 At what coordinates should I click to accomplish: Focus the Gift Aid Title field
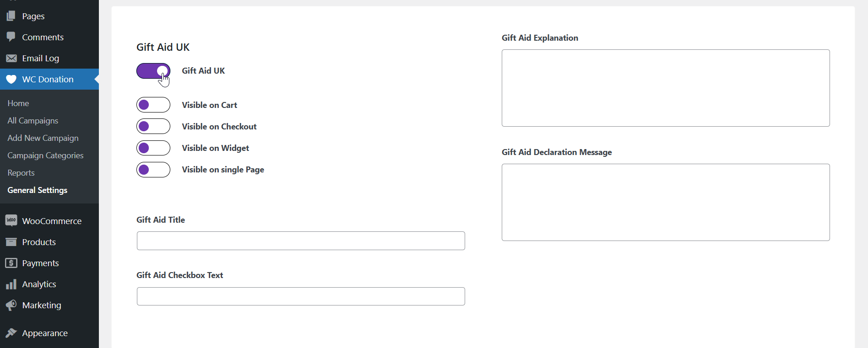(301, 241)
